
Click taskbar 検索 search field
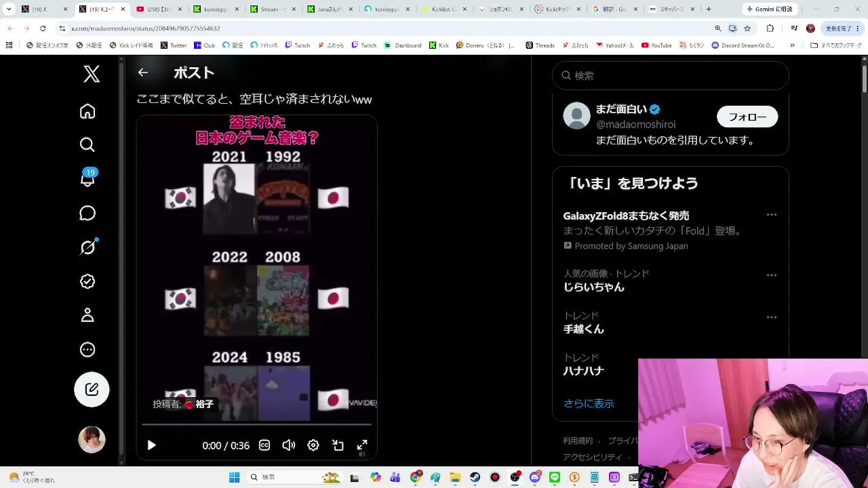pyautogui.click(x=295, y=477)
